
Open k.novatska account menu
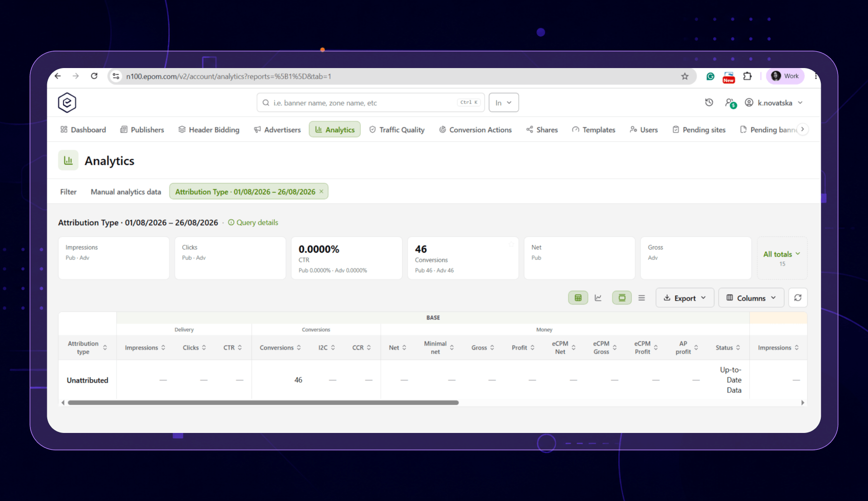pyautogui.click(x=774, y=103)
